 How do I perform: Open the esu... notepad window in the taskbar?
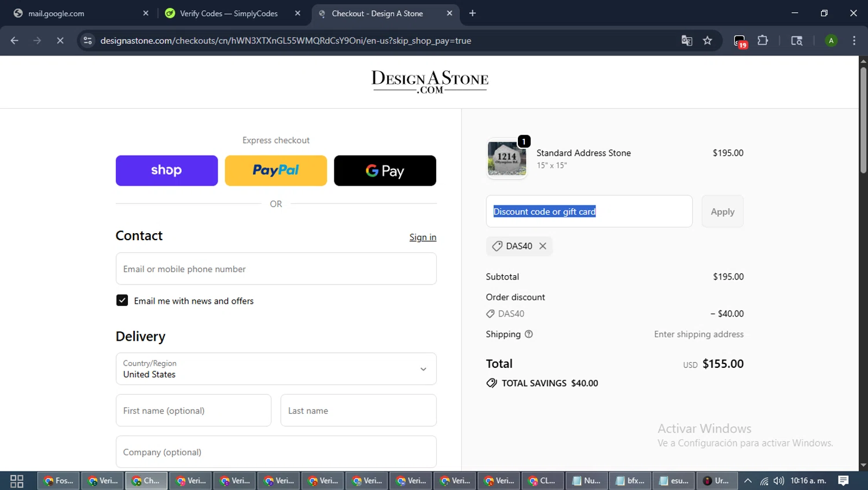pyautogui.click(x=674, y=481)
